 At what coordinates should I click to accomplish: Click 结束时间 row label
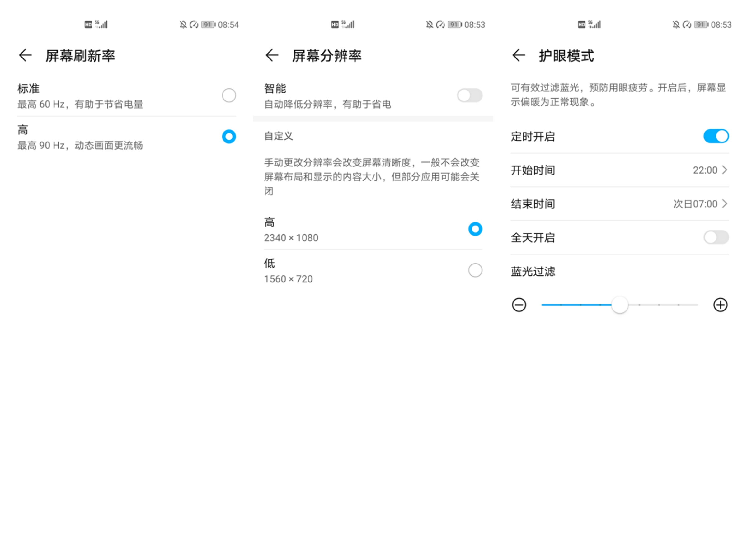pyautogui.click(x=533, y=204)
